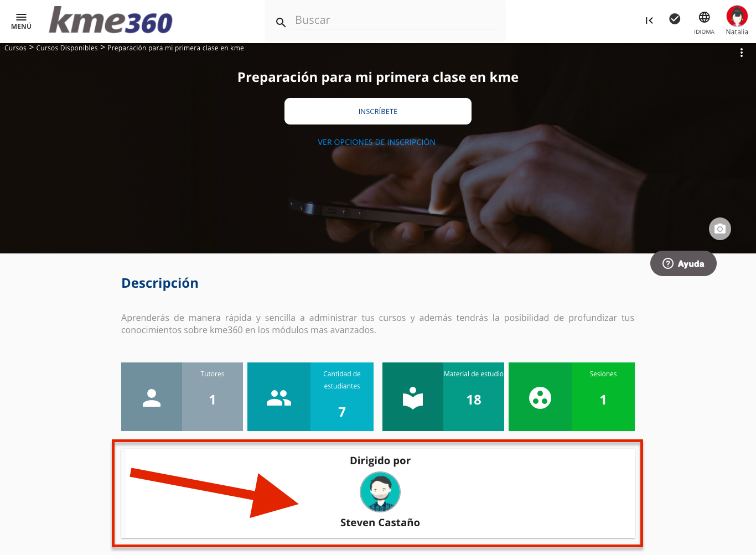Image resolution: width=756 pixels, height=555 pixels.
Task: Open Steven Castaño's tutor avatar
Action: tap(380, 492)
